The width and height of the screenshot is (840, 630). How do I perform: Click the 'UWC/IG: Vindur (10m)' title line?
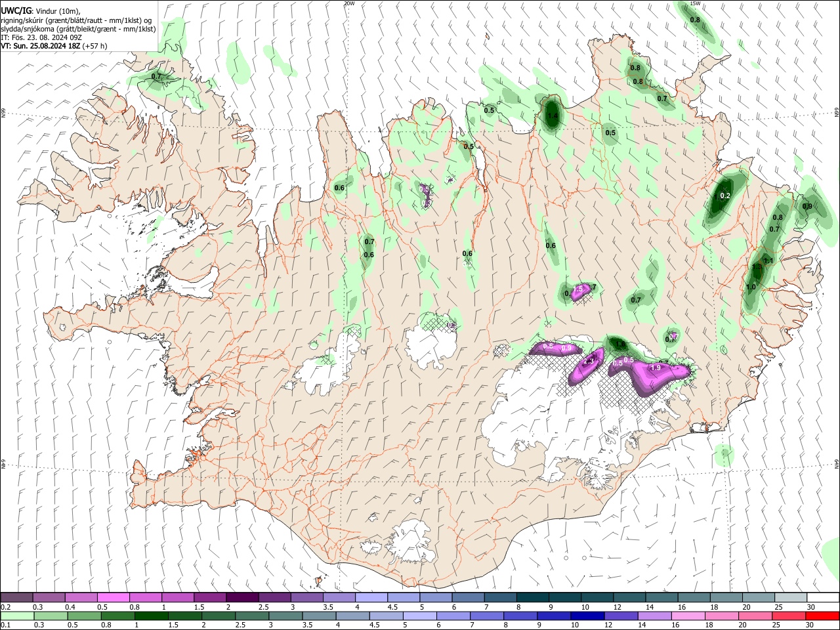41,11
